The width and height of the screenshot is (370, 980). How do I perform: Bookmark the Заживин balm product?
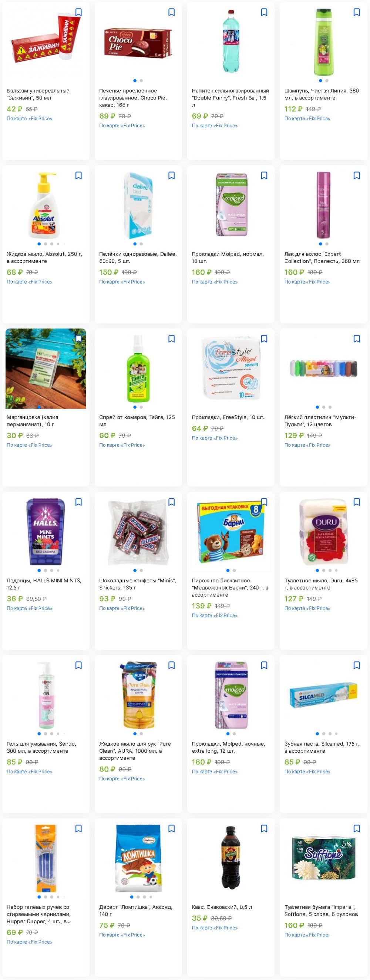pos(78,13)
